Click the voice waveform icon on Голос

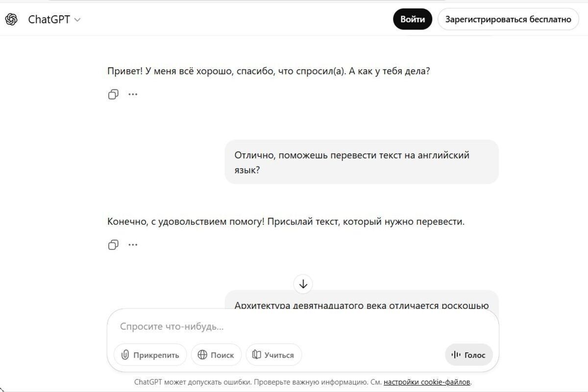[456, 354]
